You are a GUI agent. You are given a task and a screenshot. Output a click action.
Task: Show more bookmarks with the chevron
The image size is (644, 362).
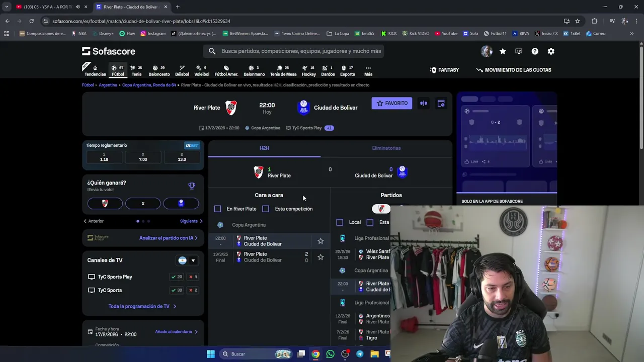[632, 34]
